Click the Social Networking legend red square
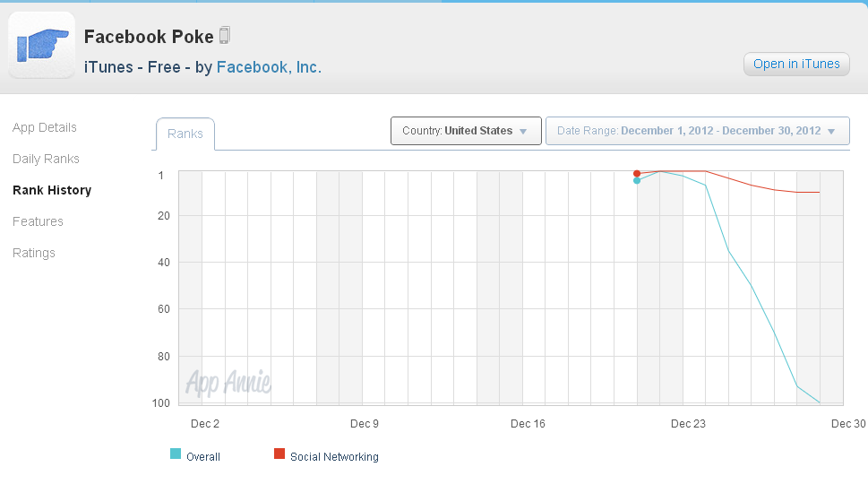Viewport: 868px width, 484px height. coord(279,454)
